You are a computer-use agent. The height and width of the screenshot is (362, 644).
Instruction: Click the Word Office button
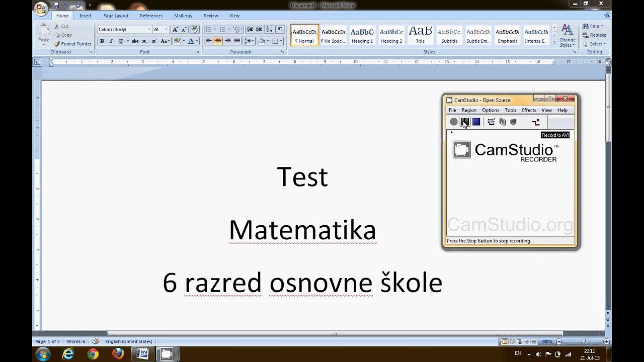(42, 9)
